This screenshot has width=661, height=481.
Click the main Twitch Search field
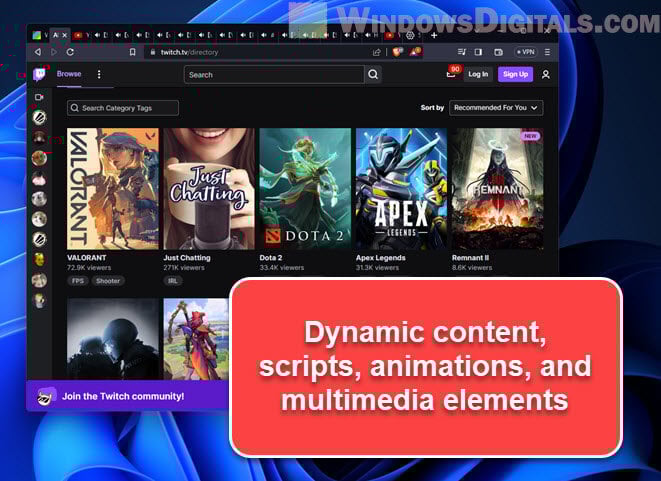click(274, 75)
